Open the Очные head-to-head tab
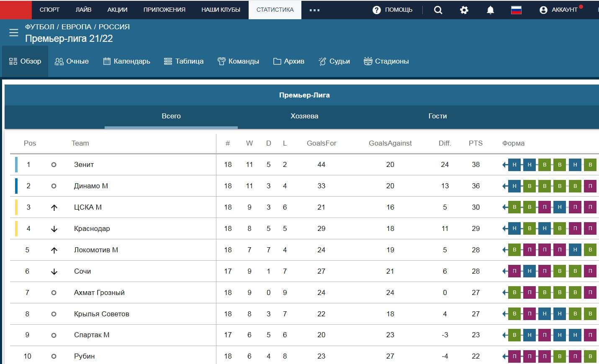This screenshot has height=364, width=599. coord(72,61)
